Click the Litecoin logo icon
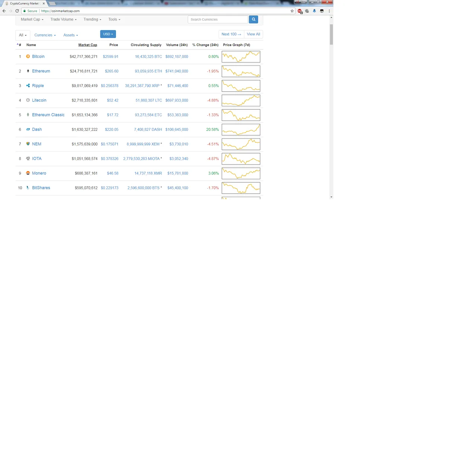 [28, 100]
